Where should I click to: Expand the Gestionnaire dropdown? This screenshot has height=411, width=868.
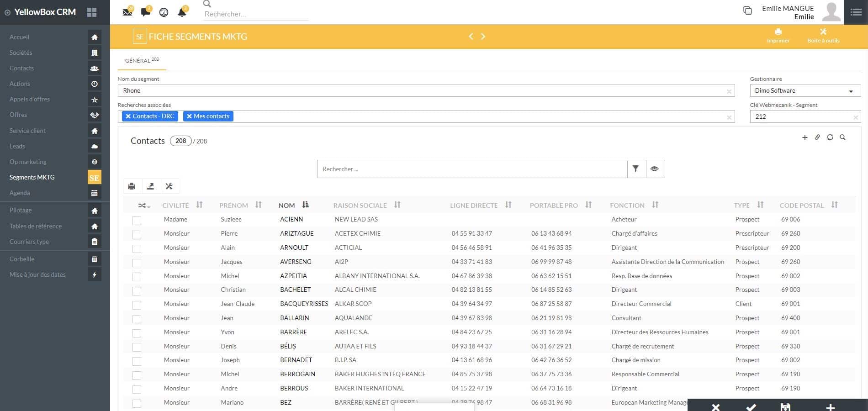[851, 91]
